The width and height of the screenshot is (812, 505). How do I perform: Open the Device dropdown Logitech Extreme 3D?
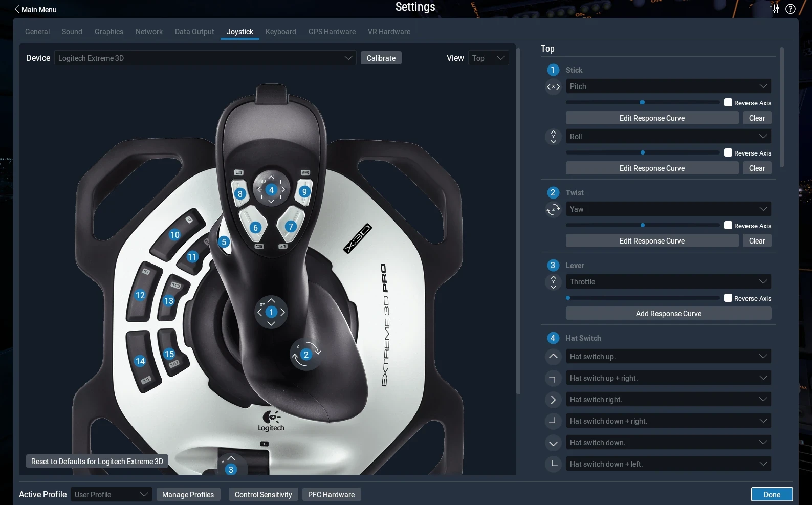[x=205, y=58]
